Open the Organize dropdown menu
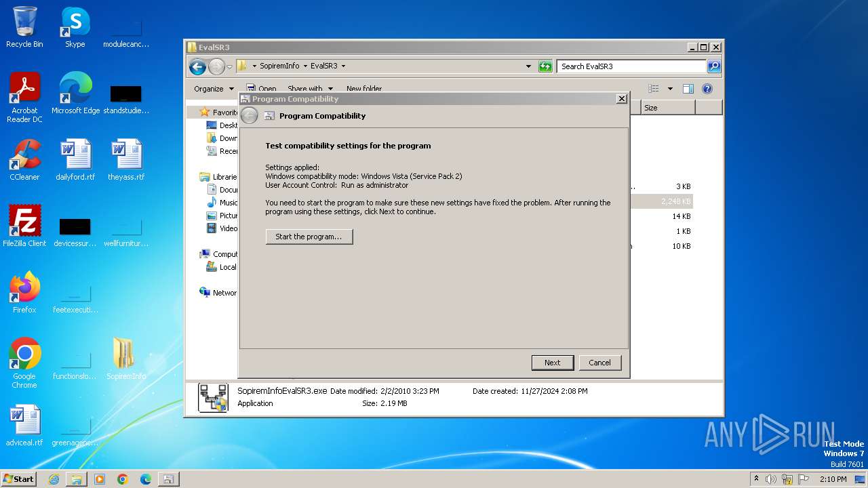This screenshot has width=868, height=488. coord(214,89)
